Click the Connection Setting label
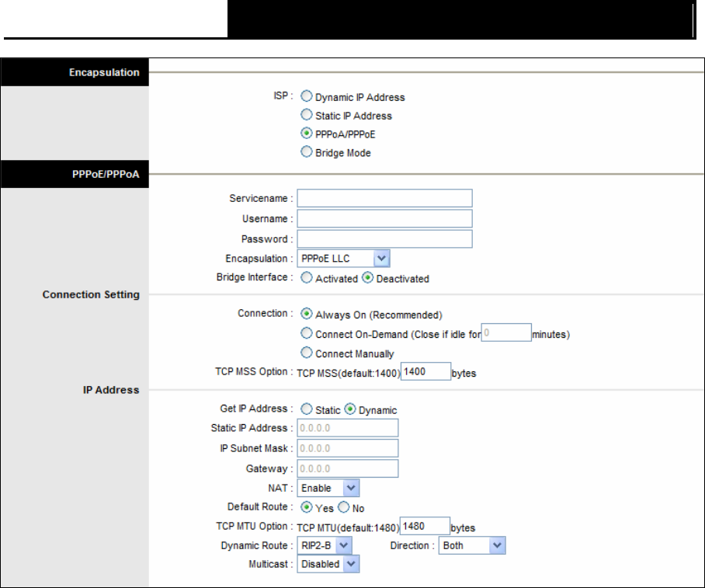Screen dimensions: 705x588 91,294
